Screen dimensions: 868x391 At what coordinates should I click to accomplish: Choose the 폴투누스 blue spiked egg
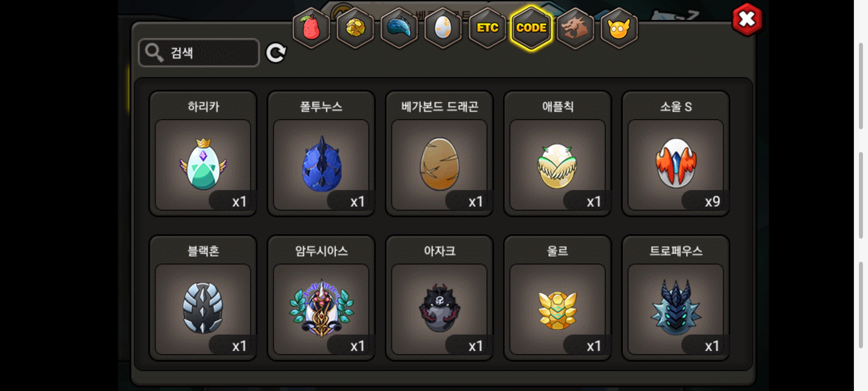(321, 154)
